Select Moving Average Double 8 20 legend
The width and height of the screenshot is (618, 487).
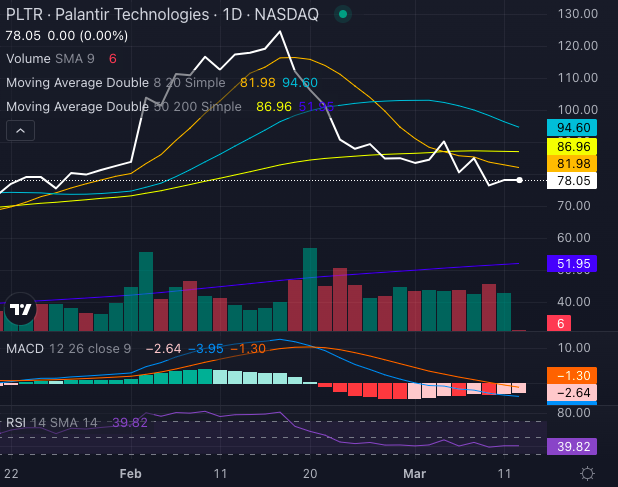[120, 83]
